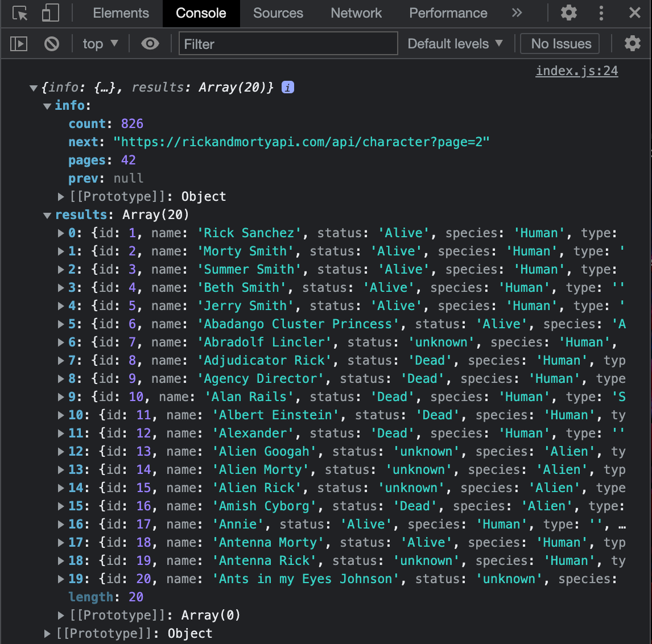Expand result 0 Rick Sanchez

point(61,233)
